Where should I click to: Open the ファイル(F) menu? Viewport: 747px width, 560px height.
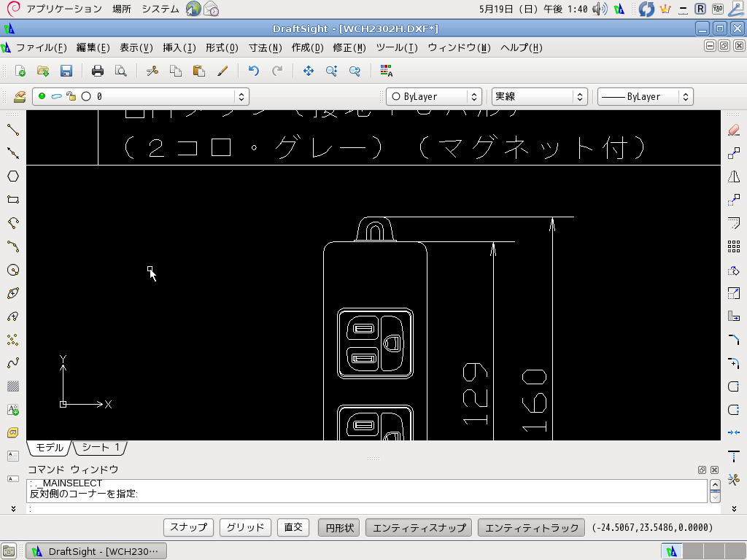pyautogui.click(x=42, y=47)
